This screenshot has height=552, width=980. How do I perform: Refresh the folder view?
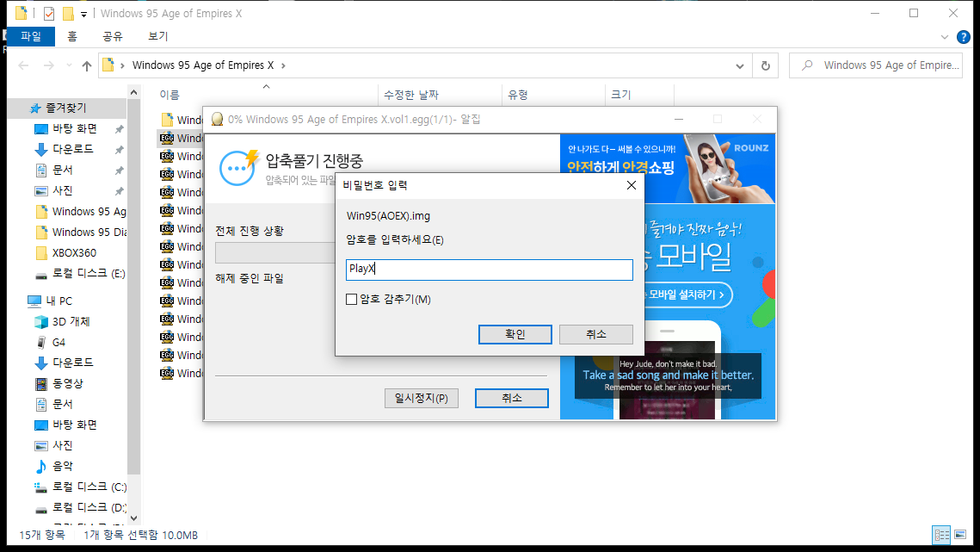(x=766, y=65)
